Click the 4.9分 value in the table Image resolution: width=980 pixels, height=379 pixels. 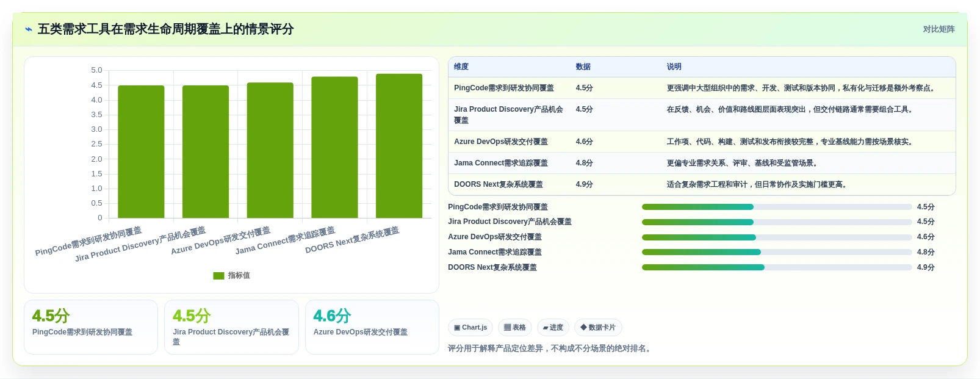click(585, 185)
